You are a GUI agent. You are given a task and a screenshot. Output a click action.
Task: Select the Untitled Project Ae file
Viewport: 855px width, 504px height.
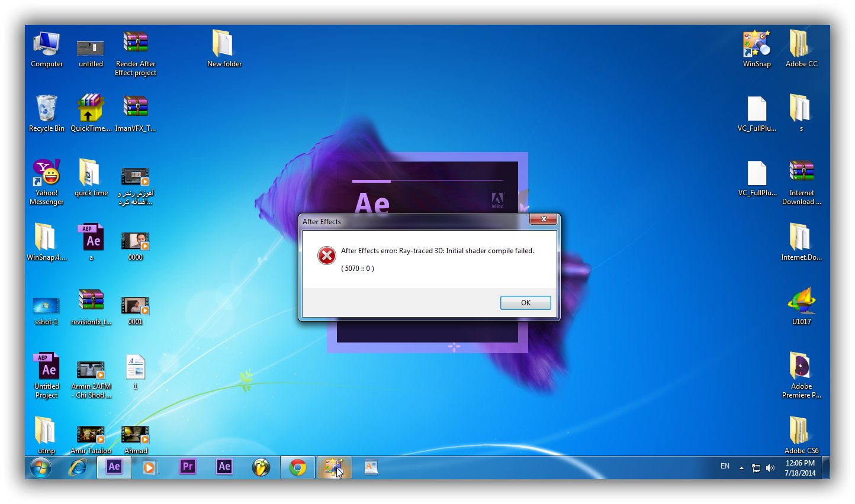pos(47,376)
